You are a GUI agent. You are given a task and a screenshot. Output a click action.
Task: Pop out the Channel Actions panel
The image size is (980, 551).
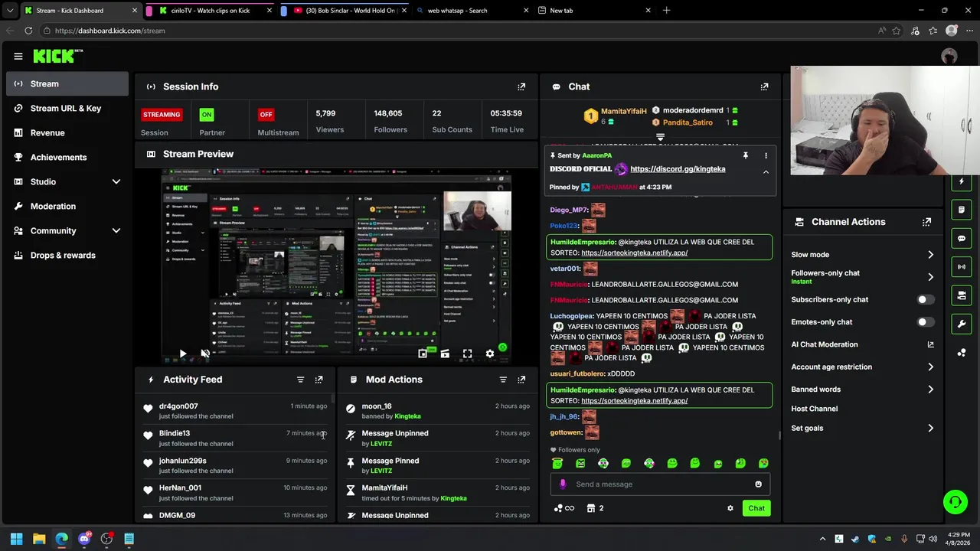(926, 222)
